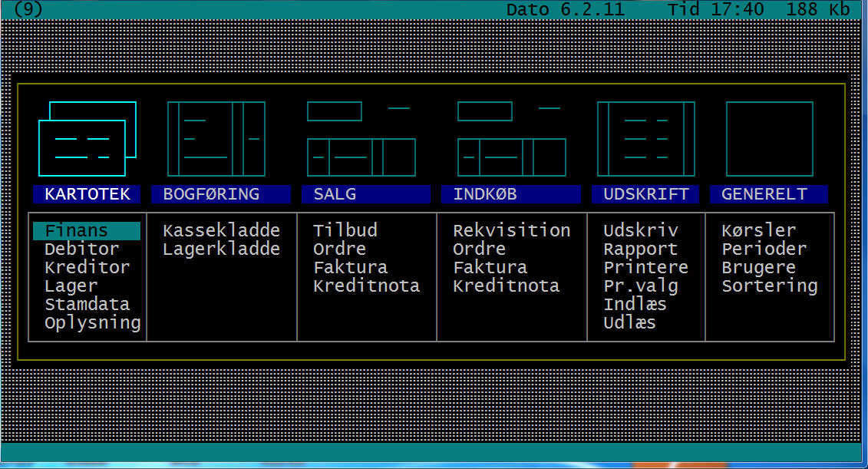
Task: Choose Rekvisition under Indkøb
Action: point(511,231)
